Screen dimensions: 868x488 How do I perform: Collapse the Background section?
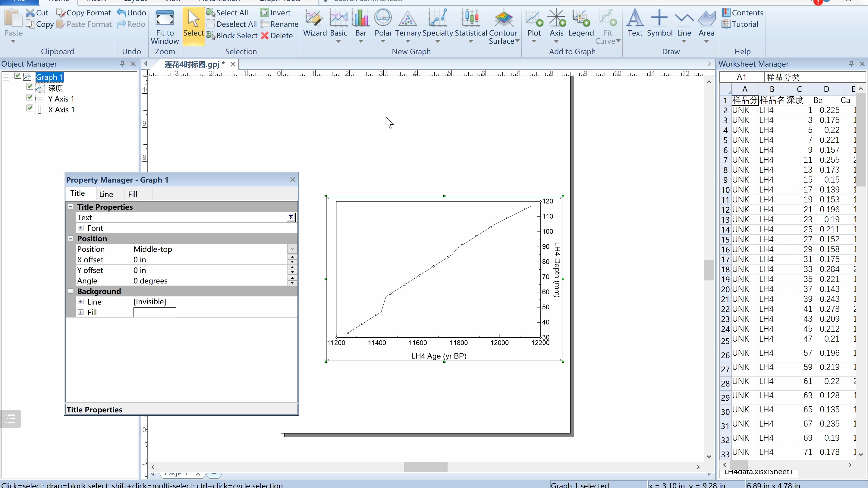pyautogui.click(x=71, y=291)
